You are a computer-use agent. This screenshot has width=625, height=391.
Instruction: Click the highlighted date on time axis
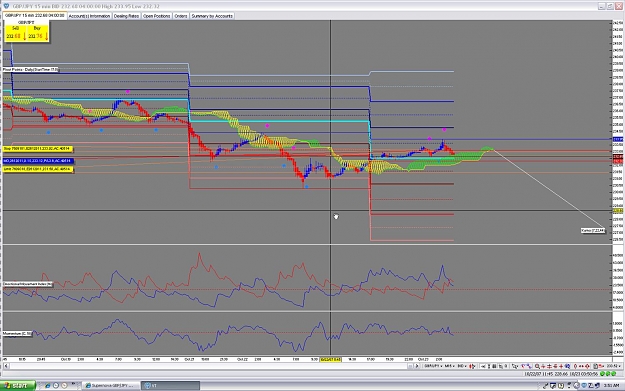(x=330, y=359)
